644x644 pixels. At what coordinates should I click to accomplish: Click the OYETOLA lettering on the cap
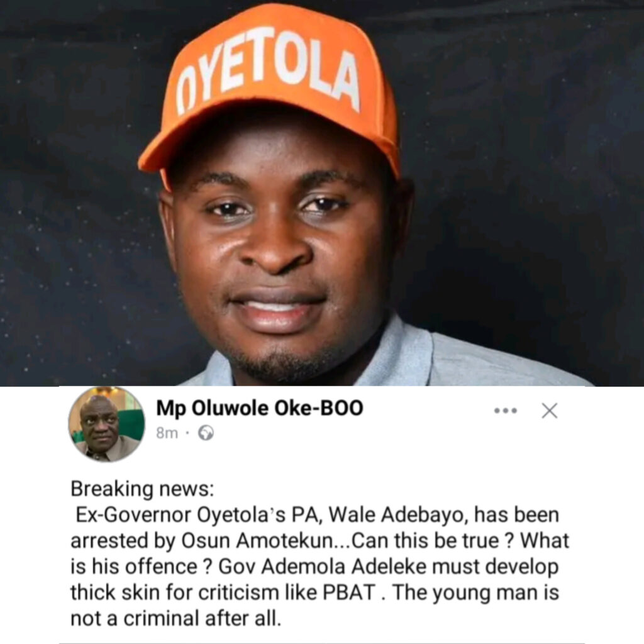268,70
